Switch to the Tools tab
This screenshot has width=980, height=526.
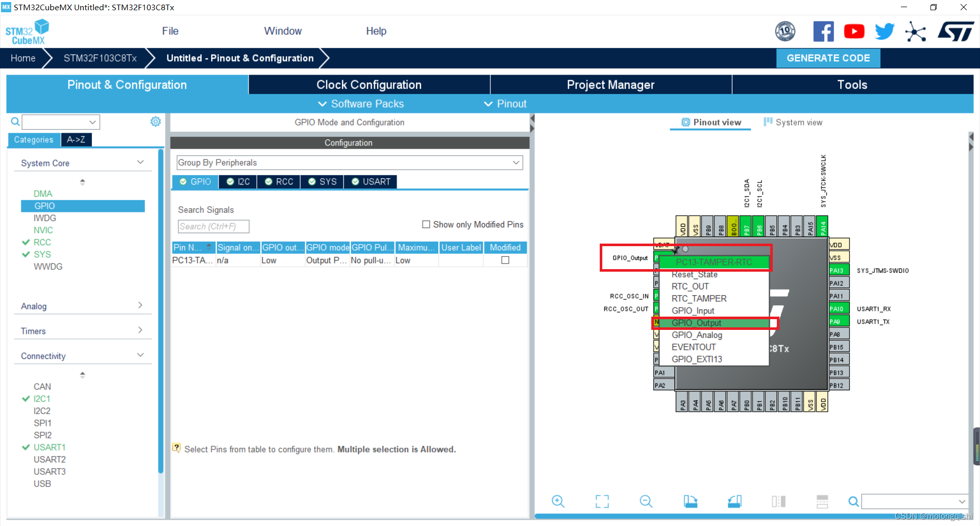point(852,85)
